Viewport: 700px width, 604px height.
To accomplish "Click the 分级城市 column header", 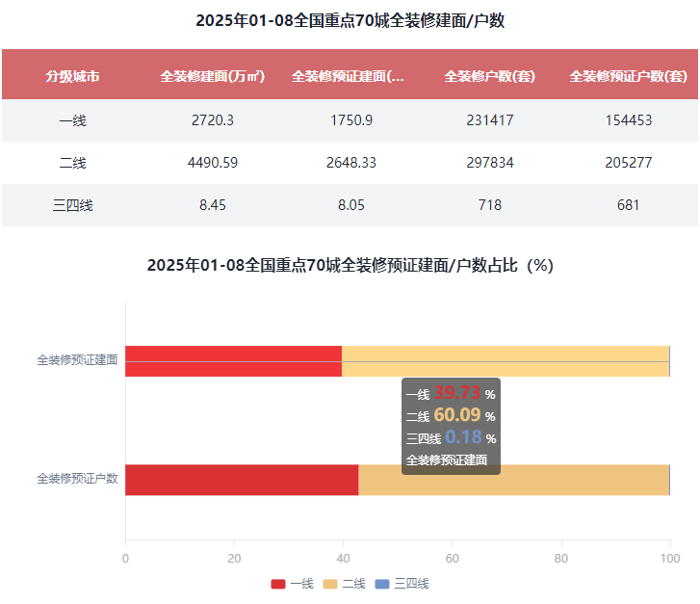I will pyautogui.click(x=72, y=76).
